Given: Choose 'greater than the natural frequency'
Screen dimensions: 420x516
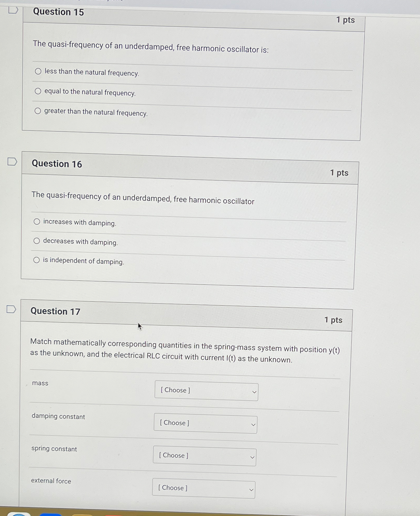Looking at the screenshot, I should coord(38,111).
